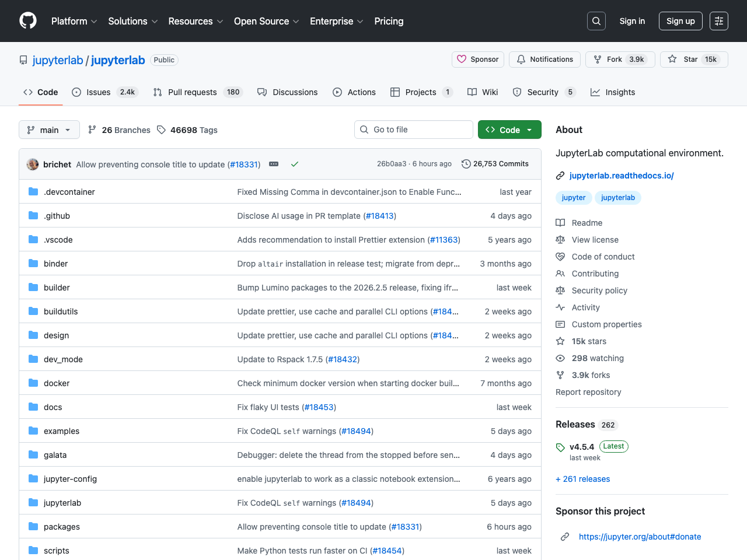This screenshot has height=560, width=747.
Task: Star the repository via the star icon
Action: click(672, 59)
